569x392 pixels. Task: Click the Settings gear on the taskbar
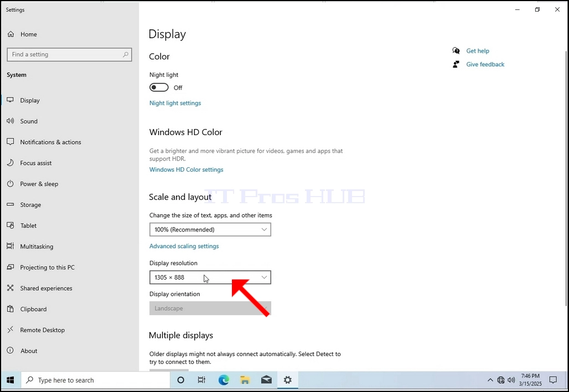tap(288, 380)
